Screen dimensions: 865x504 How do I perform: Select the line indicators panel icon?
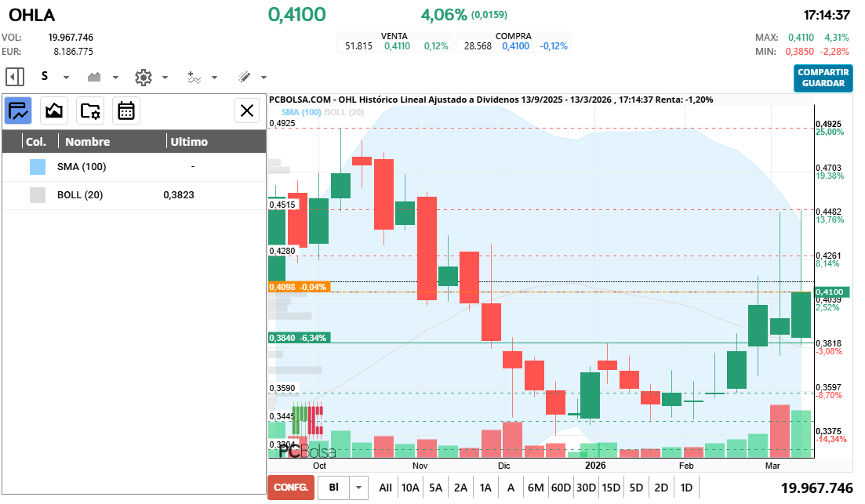17,111
